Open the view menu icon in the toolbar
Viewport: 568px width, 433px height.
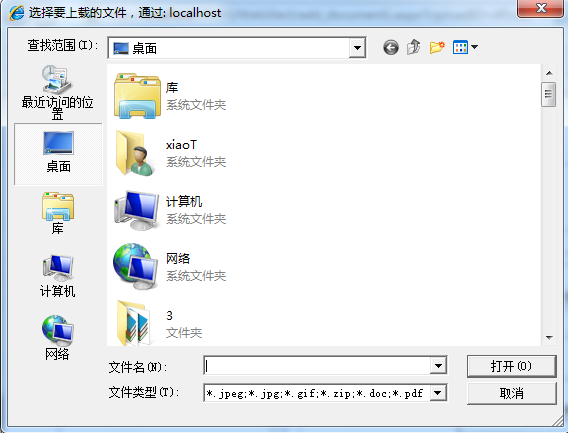click(x=460, y=47)
